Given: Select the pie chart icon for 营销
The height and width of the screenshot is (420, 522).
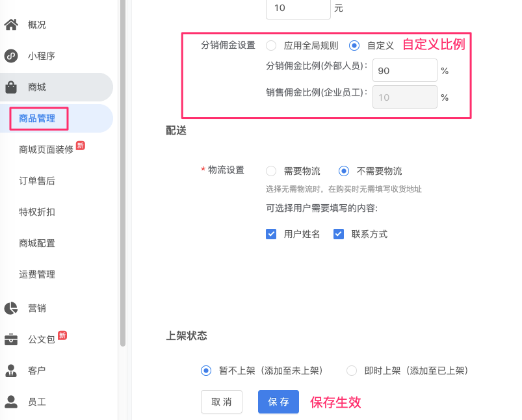Looking at the screenshot, I should tap(11, 308).
